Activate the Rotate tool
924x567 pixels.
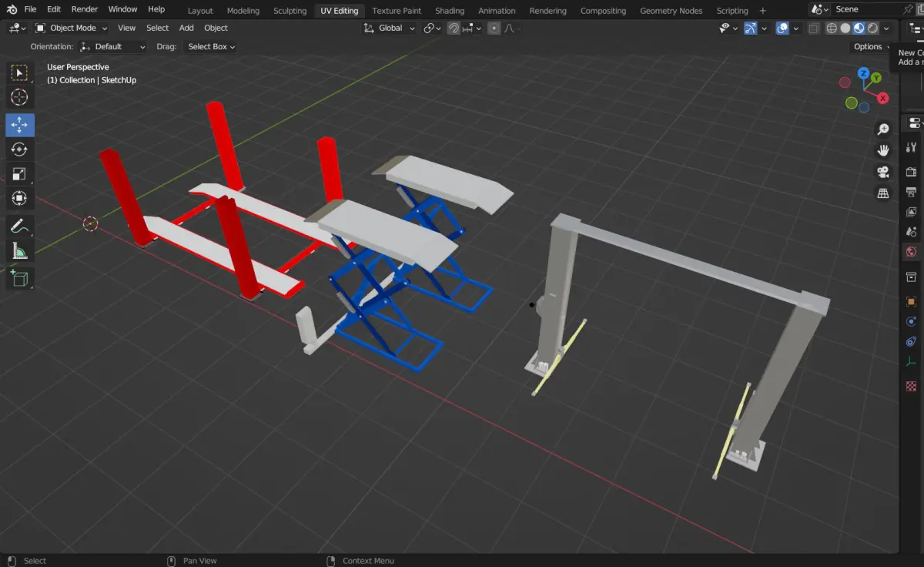pos(20,149)
